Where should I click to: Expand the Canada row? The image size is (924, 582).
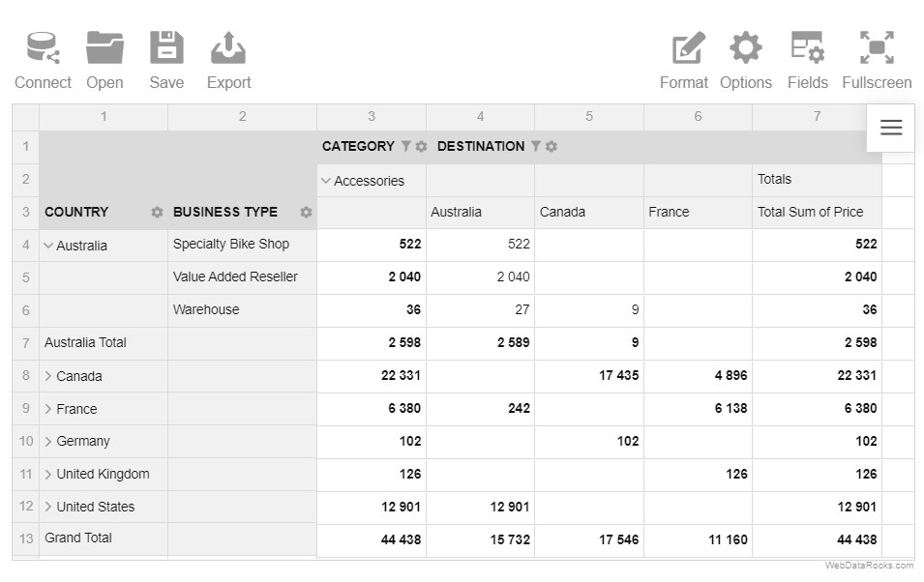click(x=48, y=376)
